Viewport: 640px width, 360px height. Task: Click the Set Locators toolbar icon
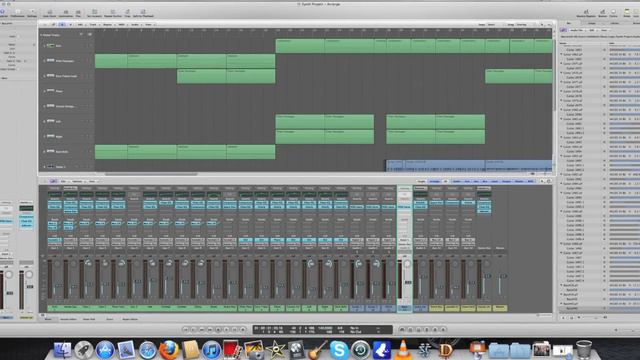[x=94, y=13]
